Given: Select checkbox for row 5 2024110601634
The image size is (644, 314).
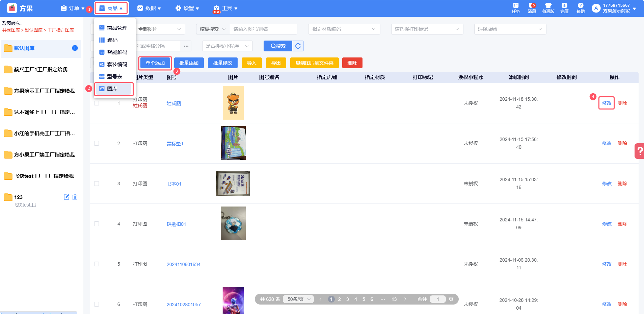Looking at the screenshot, I should pos(97,264).
